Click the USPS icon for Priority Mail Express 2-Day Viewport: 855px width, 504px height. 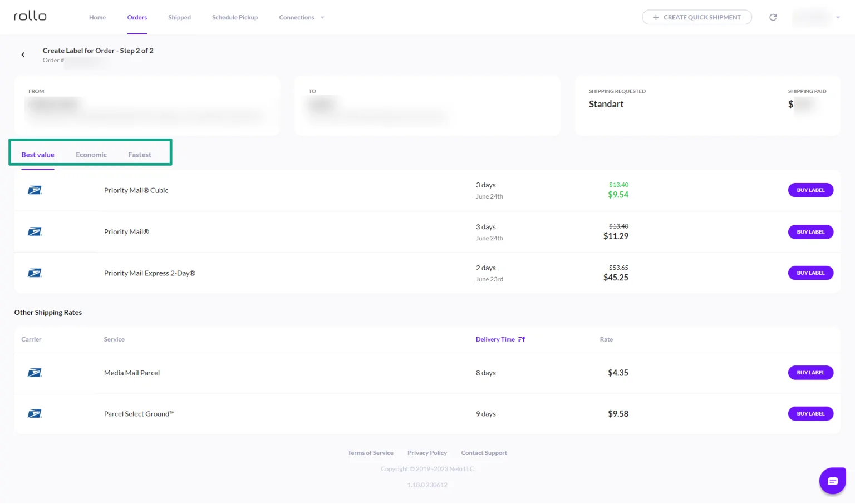click(35, 273)
